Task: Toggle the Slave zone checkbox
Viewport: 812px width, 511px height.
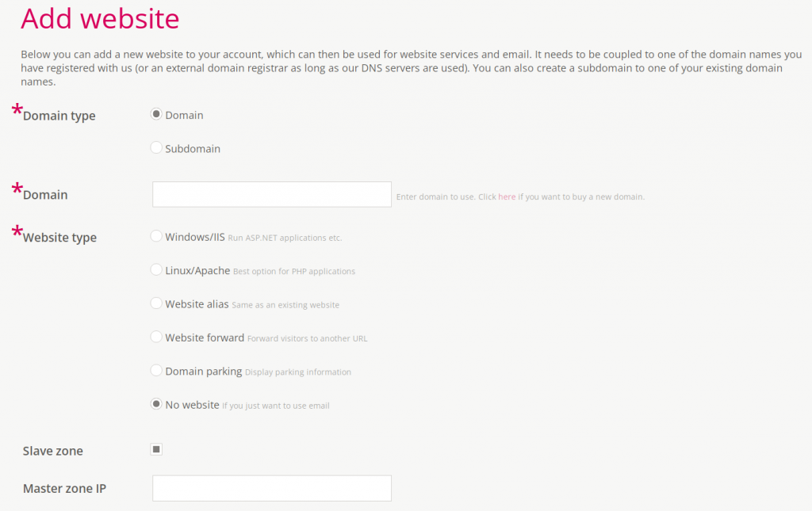Action: pyautogui.click(x=156, y=448)
